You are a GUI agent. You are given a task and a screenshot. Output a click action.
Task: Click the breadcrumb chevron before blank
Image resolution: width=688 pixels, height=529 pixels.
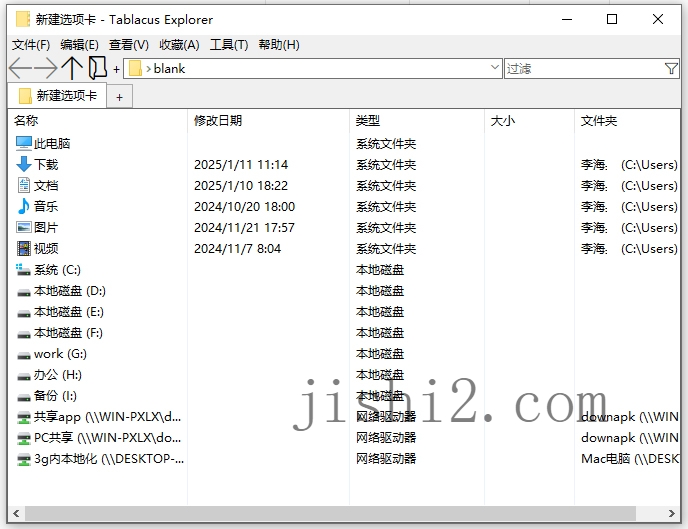coord(148,69)
